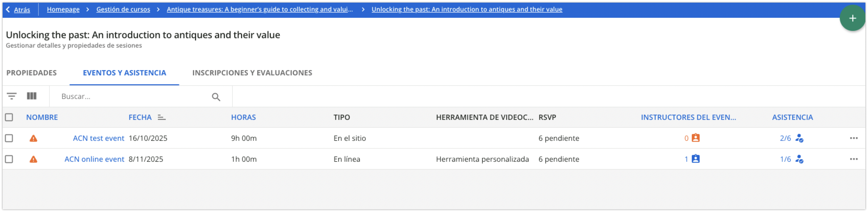Select the checkbox for ACN online event row
Image resolution: width=868 pixels, height=212 pixels.
point(9,159)
